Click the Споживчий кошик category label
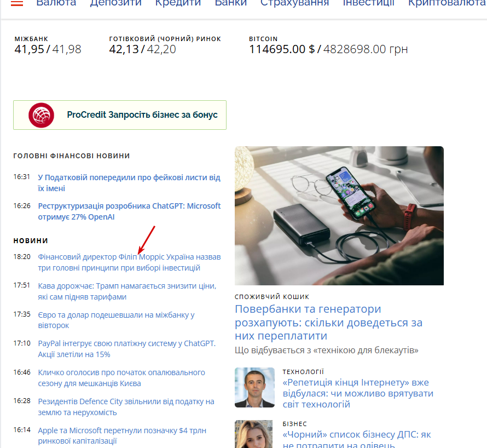 272,297
